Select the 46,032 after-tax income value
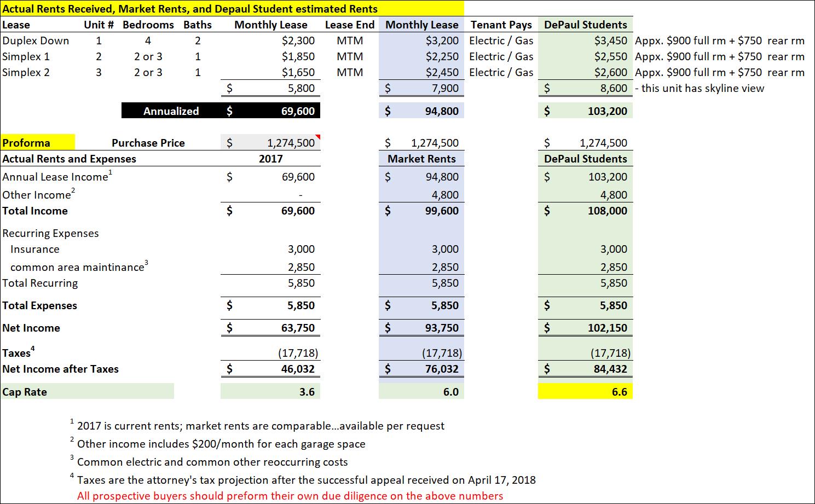Image resolution: width=815 pixels, height=504 pixels. [x=298, y=369]
